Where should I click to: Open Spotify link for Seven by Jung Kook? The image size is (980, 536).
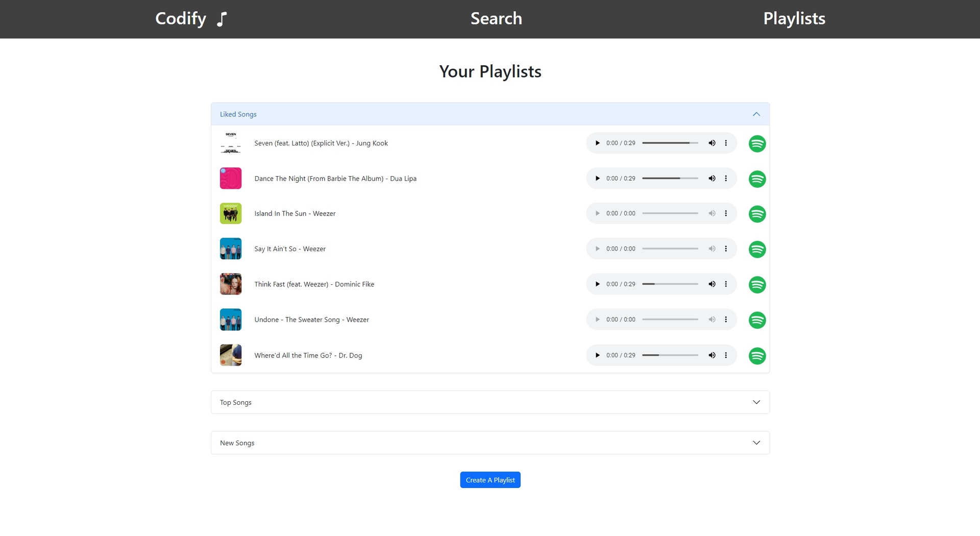pos(757,143)
